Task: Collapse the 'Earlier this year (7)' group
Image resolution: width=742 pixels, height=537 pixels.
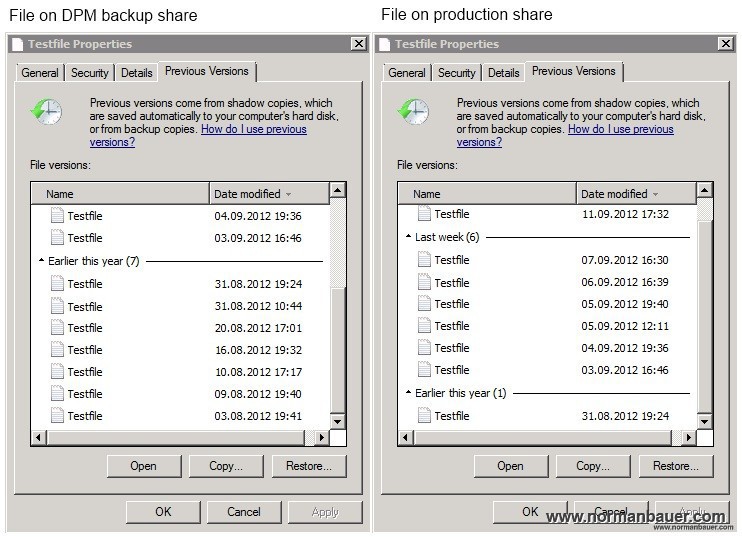Action: (41, 262)
